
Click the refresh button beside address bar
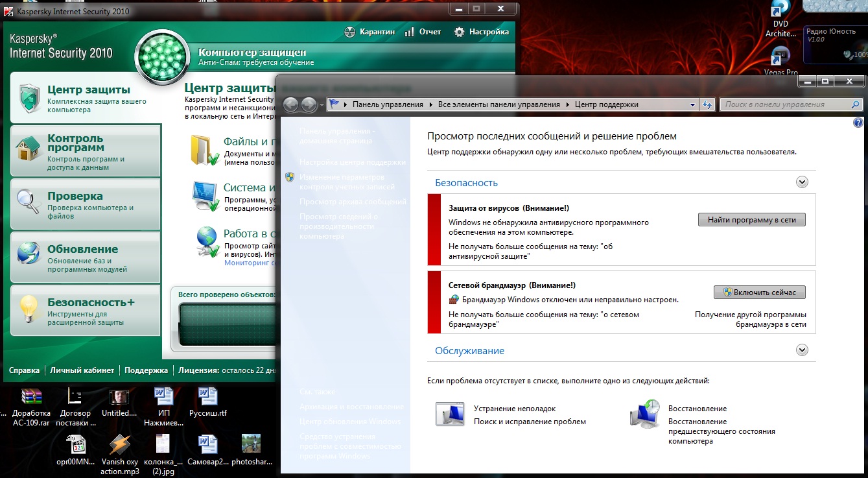(x=707, y=104)
